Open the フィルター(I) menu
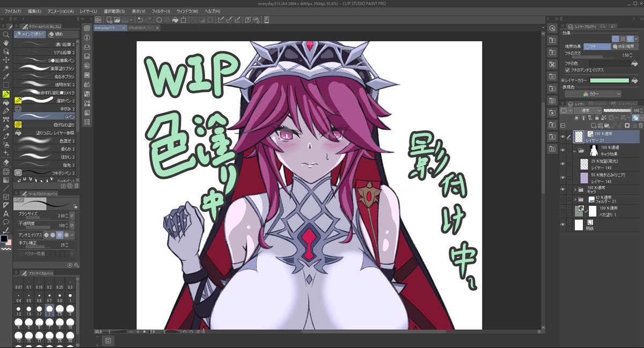 coord(161,11)
